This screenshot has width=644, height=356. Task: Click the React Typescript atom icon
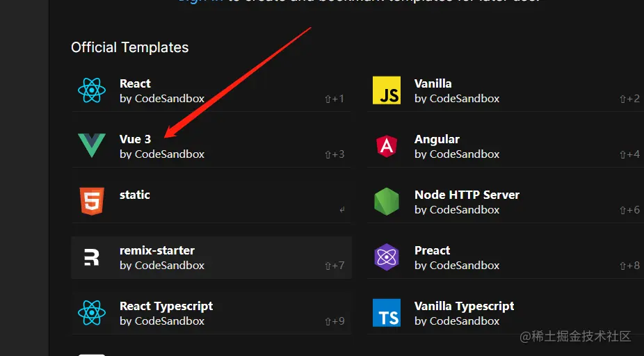[92, 313]
